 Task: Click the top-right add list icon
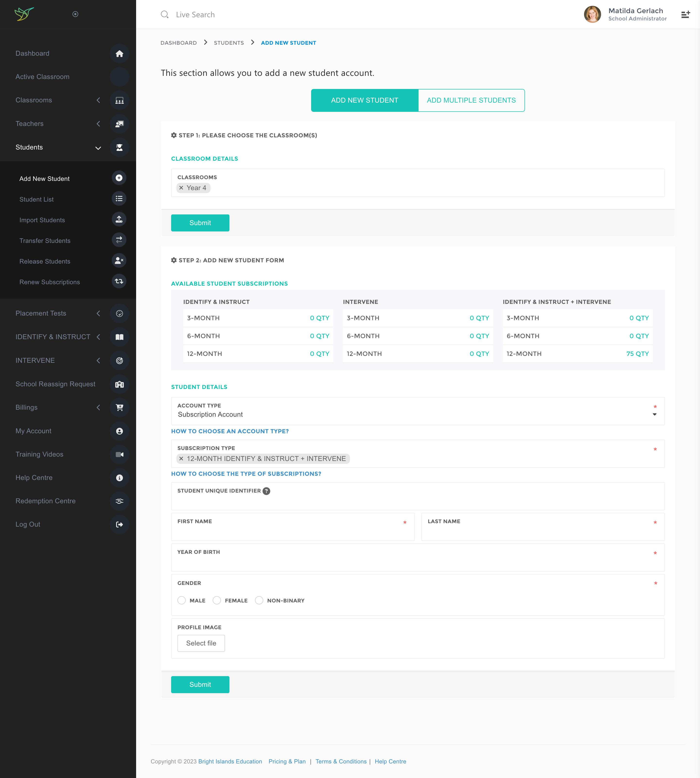coord(685,15)
